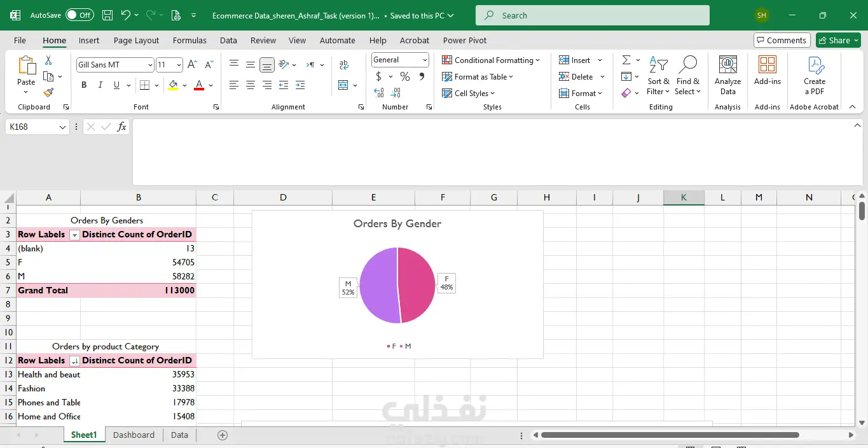Click the Share button

coord(838,40)
